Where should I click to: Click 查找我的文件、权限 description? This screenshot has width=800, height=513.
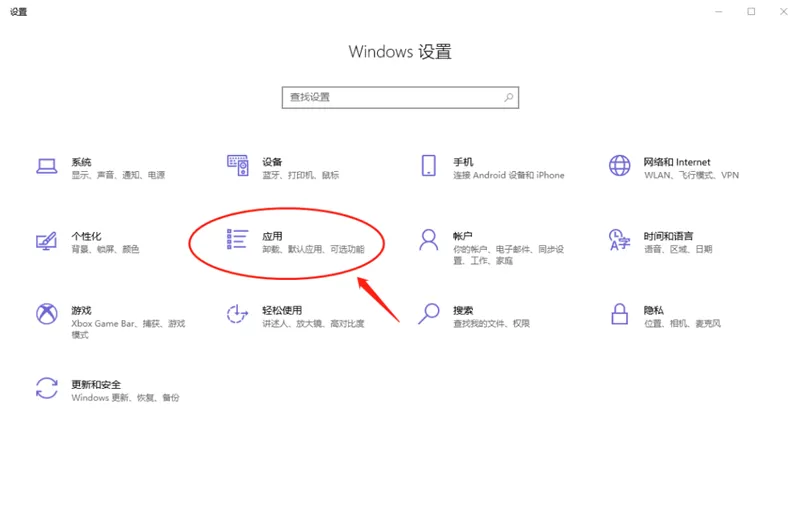[491, 324]
